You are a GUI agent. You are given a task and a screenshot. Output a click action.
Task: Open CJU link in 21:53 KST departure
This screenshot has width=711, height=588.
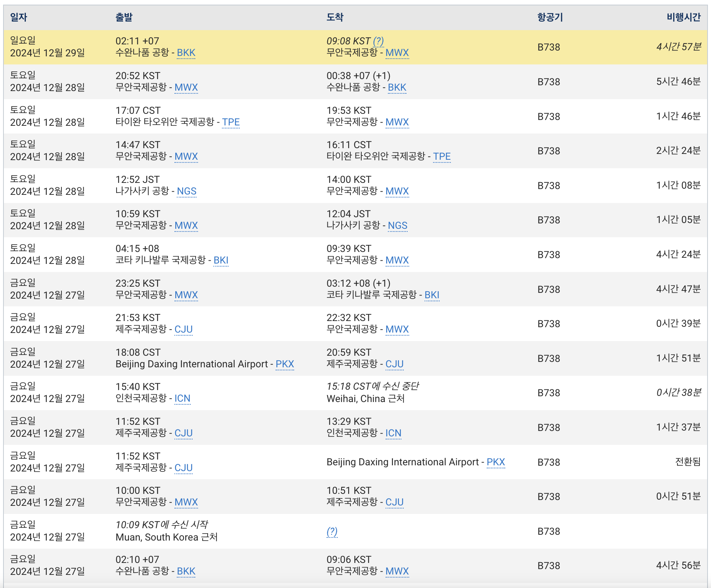point(184,329)
